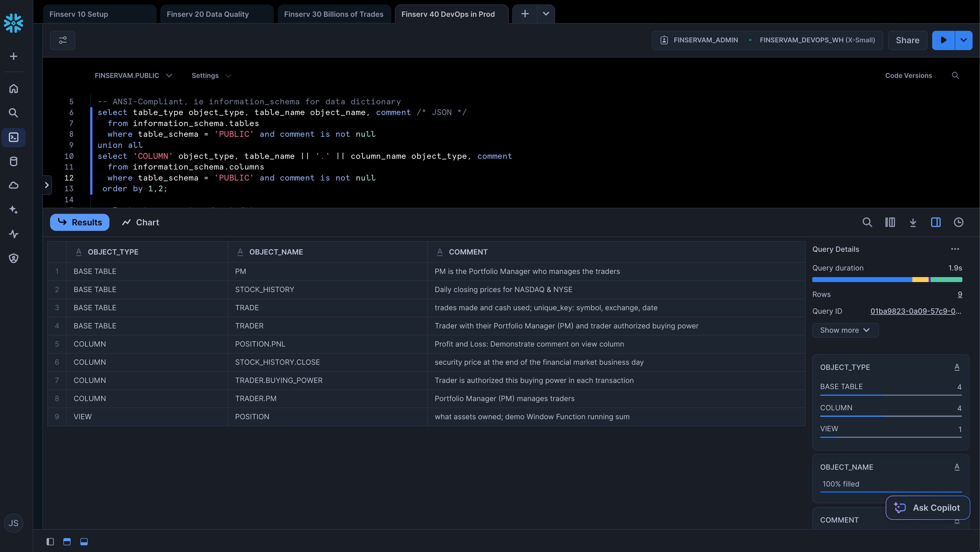Open the Home icon in sidebar

(14, 89)
